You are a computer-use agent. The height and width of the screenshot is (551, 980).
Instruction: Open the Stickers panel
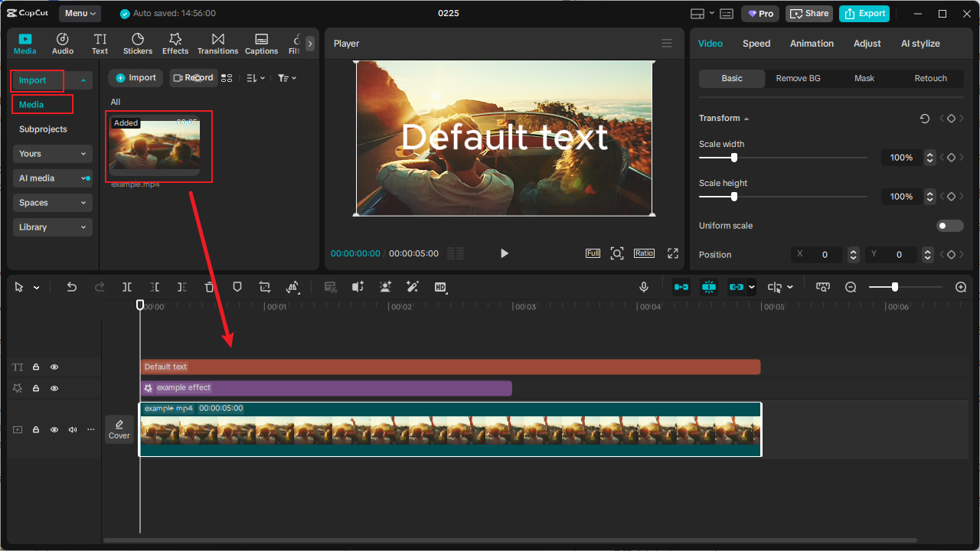coord(137,43)
